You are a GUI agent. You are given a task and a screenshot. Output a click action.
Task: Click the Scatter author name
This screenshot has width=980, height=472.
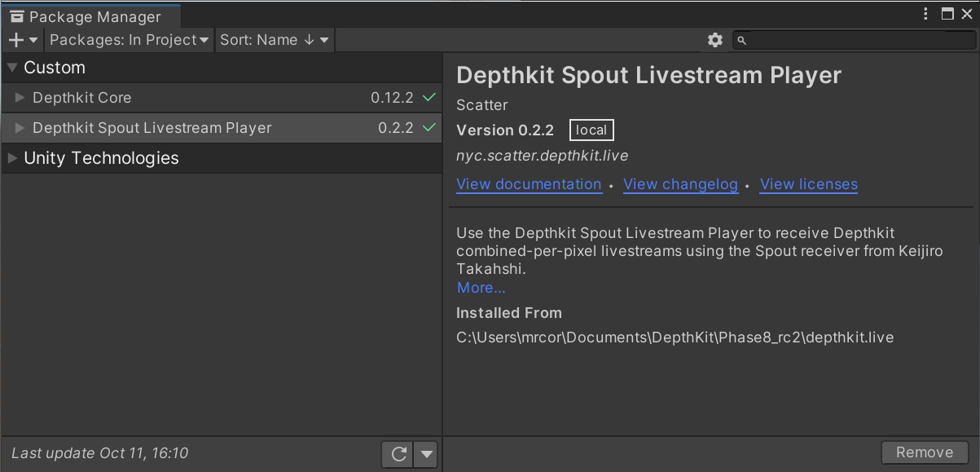click(x=482, y=105)
